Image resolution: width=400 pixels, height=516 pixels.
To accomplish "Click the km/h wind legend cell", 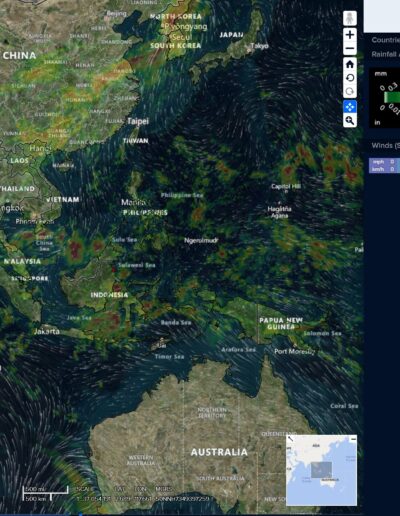I will coord(378,169).
